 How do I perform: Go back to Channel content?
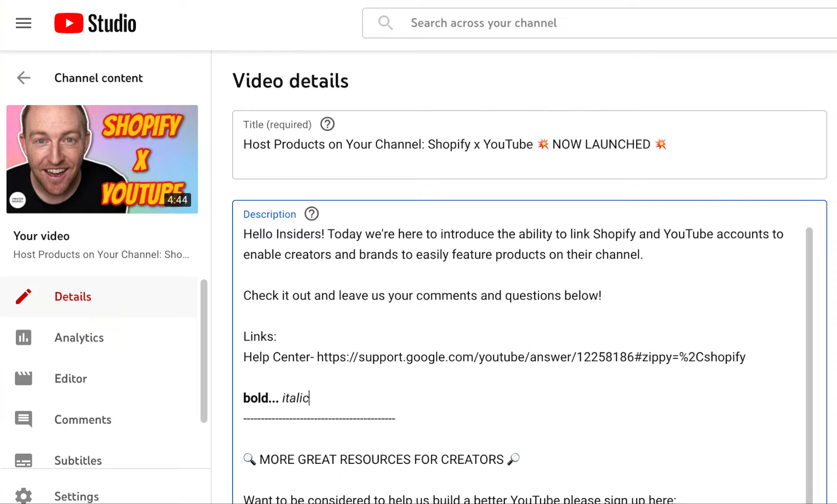coord(99,78)
